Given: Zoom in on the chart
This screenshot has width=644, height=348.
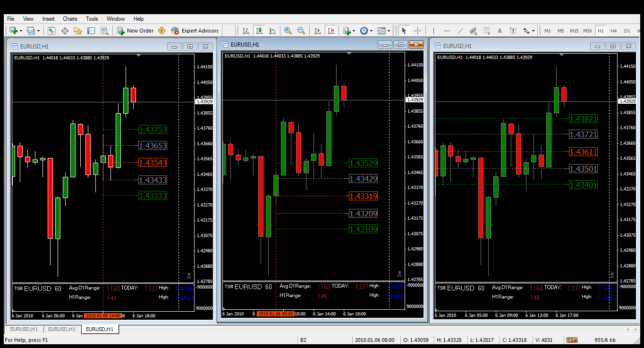Looking at the screenshot, I should pos(288,31).
